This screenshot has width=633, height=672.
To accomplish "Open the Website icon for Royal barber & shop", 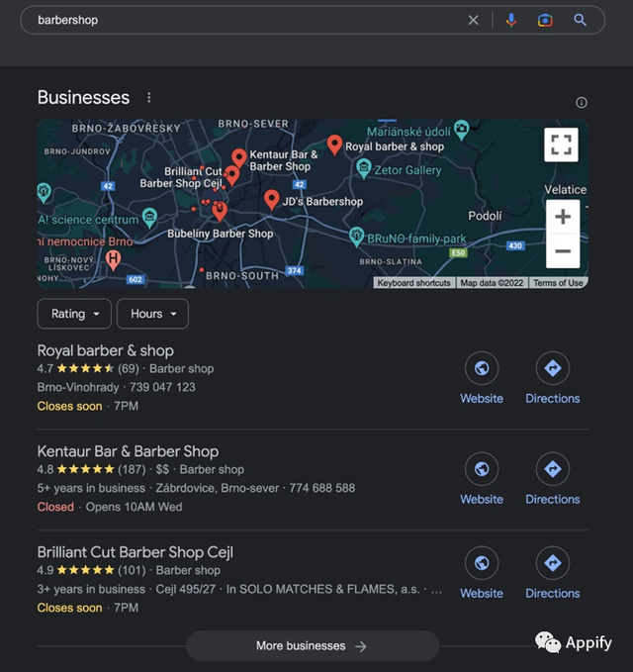I will pyautogui.click(x=482, y=368).
